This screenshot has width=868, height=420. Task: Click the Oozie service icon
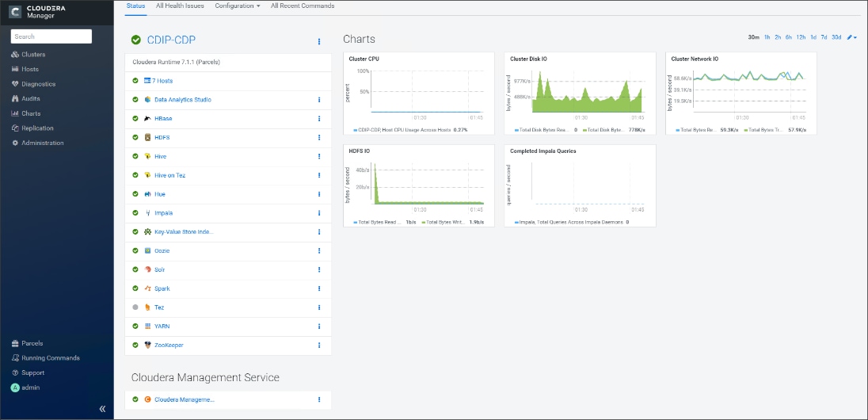pos(148,250)
